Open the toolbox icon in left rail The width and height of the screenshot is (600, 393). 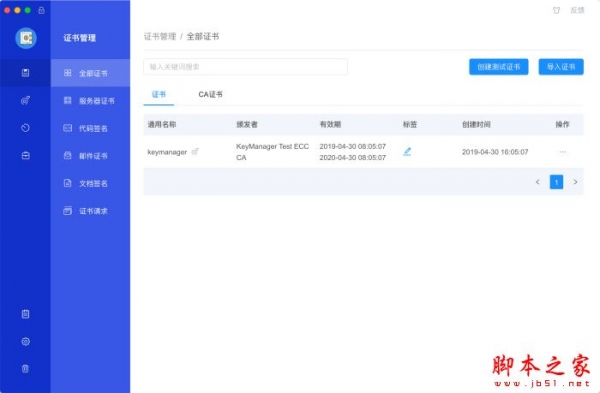tap(25, 155)
